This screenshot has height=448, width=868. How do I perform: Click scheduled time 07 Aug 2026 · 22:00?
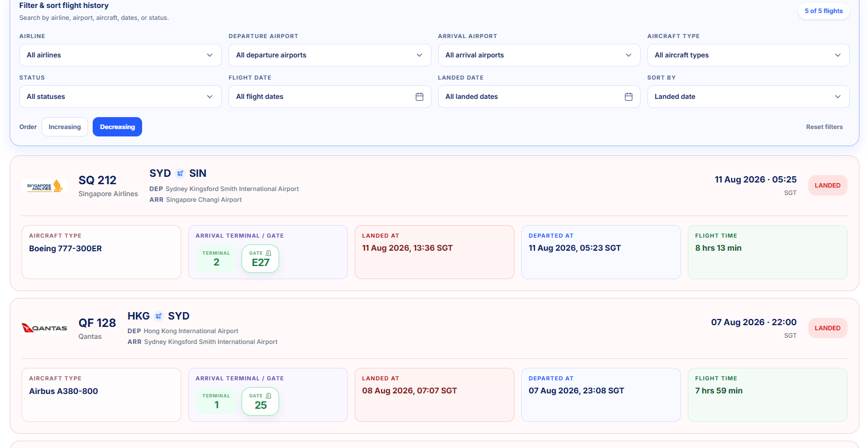click(754, 322)
